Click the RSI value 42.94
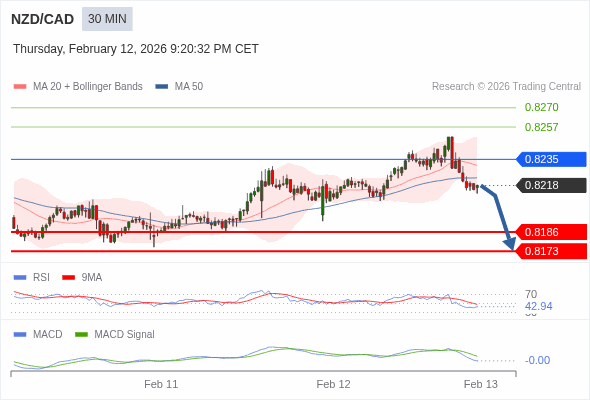 pos(538,306)
